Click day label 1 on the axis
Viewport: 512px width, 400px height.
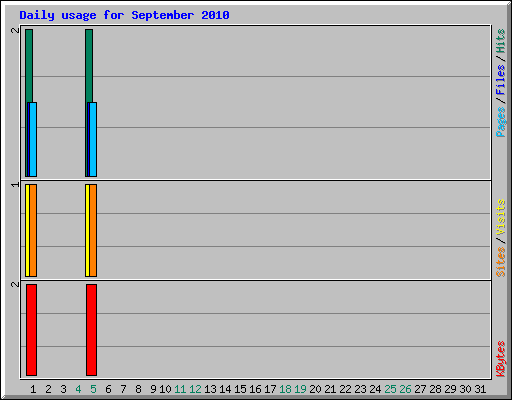33,389
